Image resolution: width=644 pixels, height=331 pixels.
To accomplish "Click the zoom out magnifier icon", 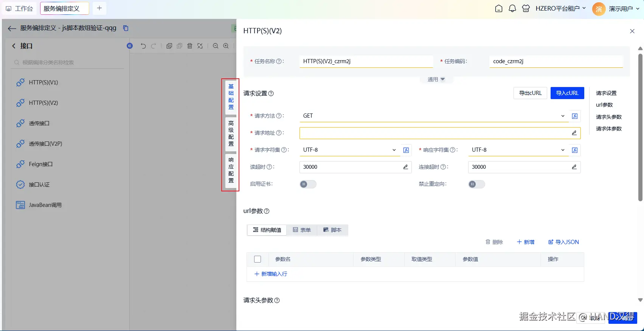I will 216,46.
